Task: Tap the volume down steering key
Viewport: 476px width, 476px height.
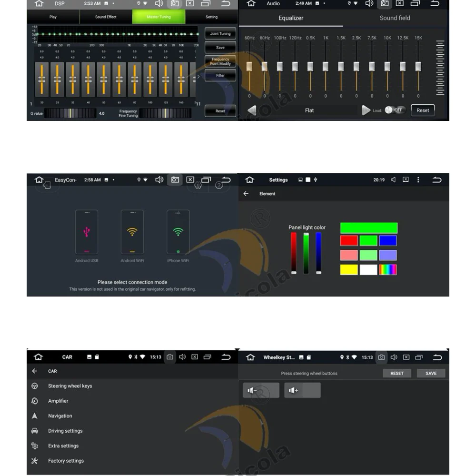Action: tap(261, 390)
